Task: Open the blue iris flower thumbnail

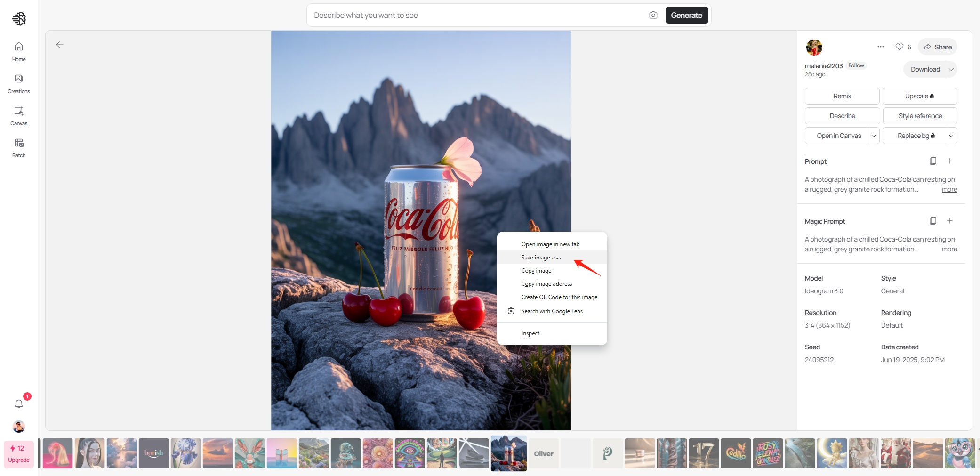Action: [x=186, y=453]
